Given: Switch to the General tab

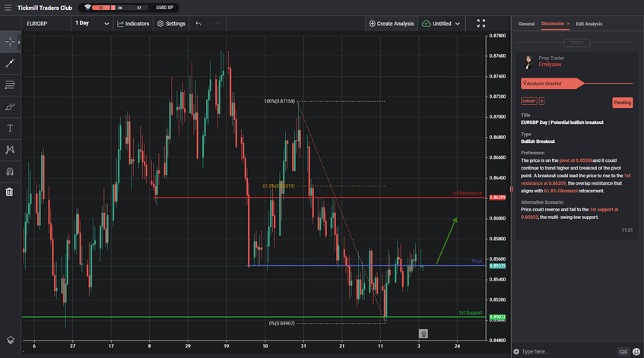Looking at the screenshot, I should [526, 24].
